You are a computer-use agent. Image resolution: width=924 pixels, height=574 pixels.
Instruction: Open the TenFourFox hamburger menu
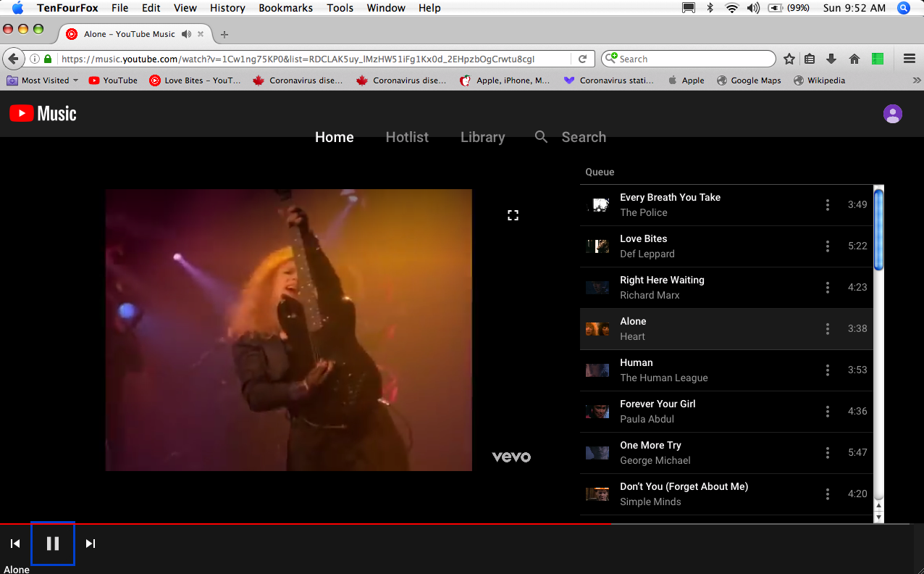(x=910, y=59)
